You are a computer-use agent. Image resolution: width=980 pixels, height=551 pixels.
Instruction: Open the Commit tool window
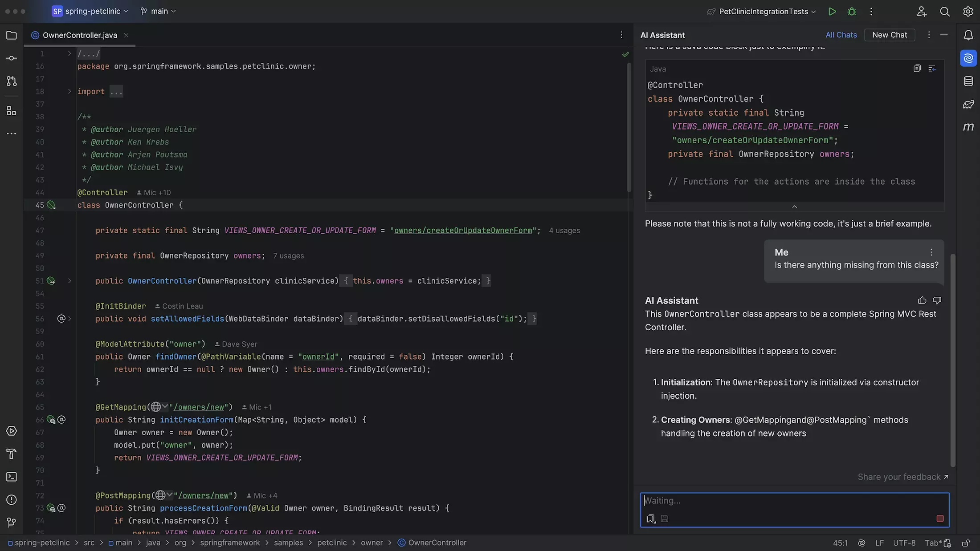coord(11,57)
